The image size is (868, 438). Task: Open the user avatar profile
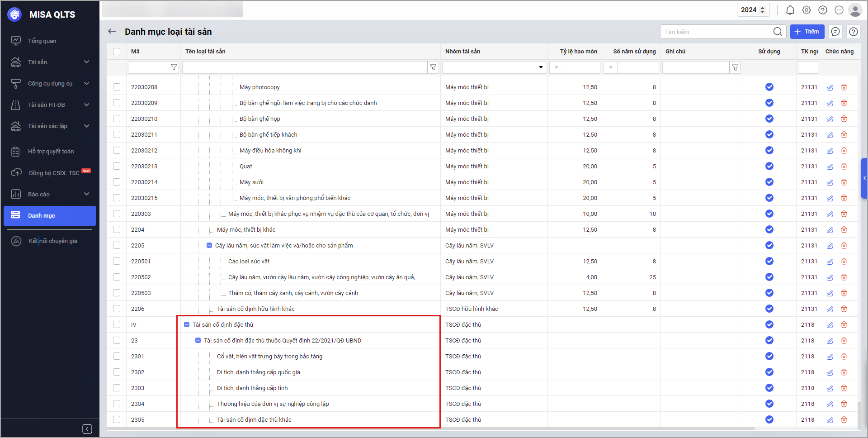click(855, 10)
